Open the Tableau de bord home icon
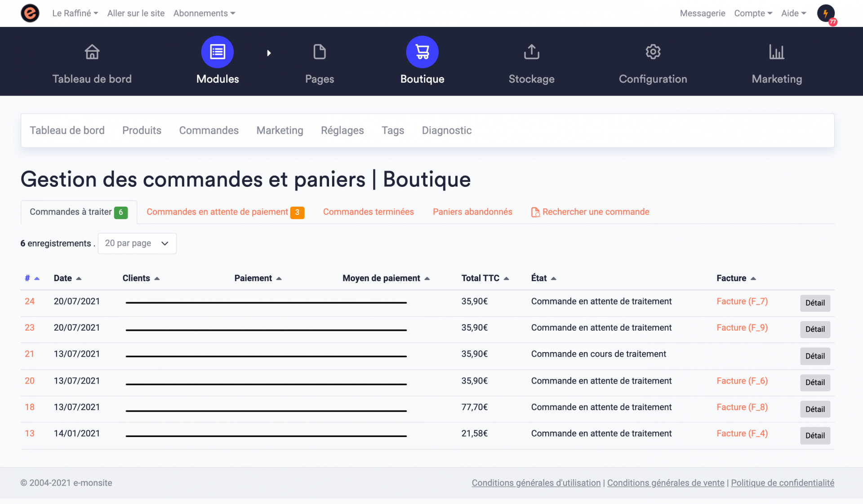The image size is (863, 504). click(92, 52)
